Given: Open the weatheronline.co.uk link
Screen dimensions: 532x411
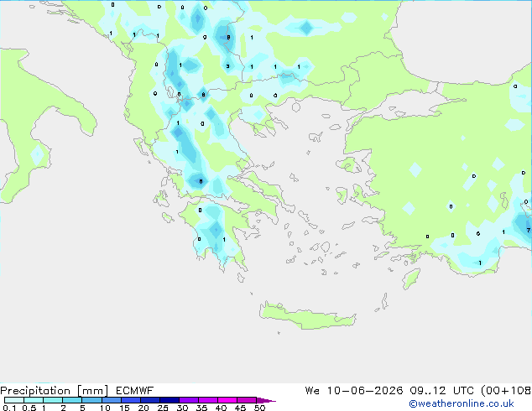Looking at the screenshot, I should (462, 403).
